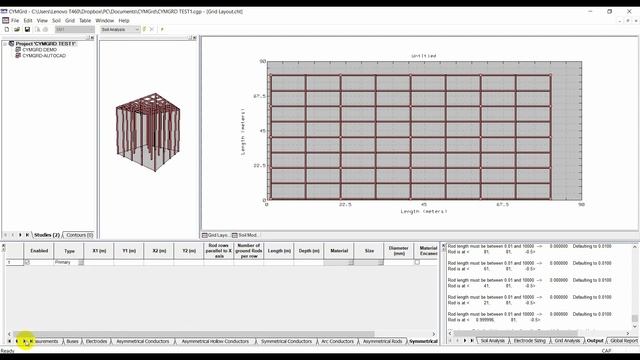Switch to the Grid Analysis output tab
This screenshot has width=640, height=360.
(567, 340)
